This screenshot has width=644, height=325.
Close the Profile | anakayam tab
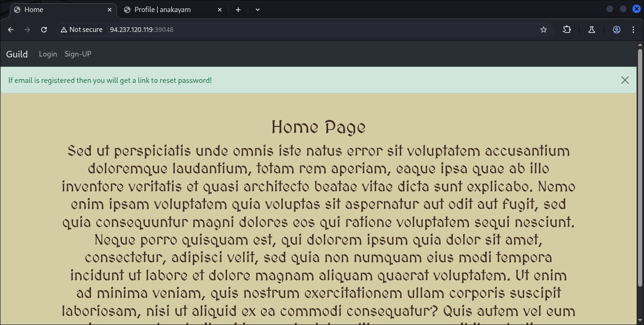point(220,10)
